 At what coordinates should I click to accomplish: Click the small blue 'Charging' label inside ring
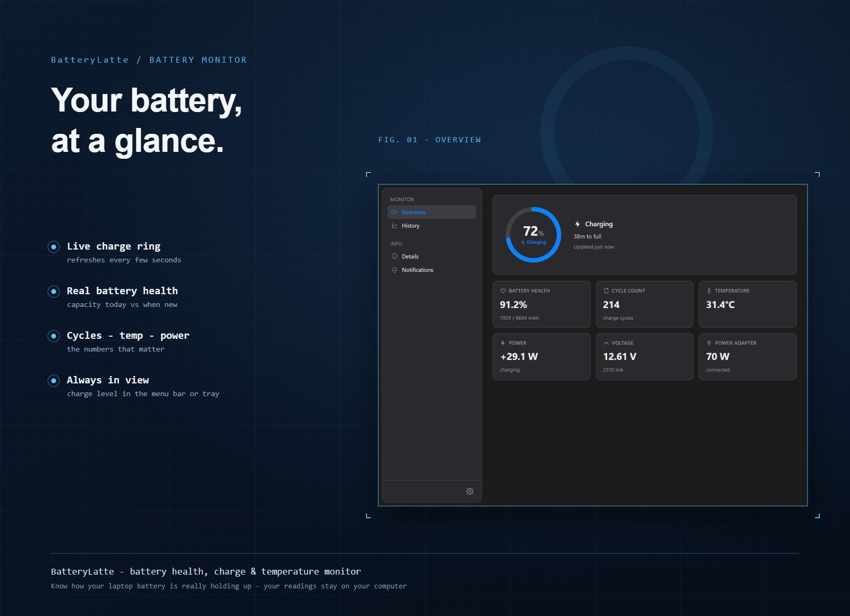[x=534, y=242]
